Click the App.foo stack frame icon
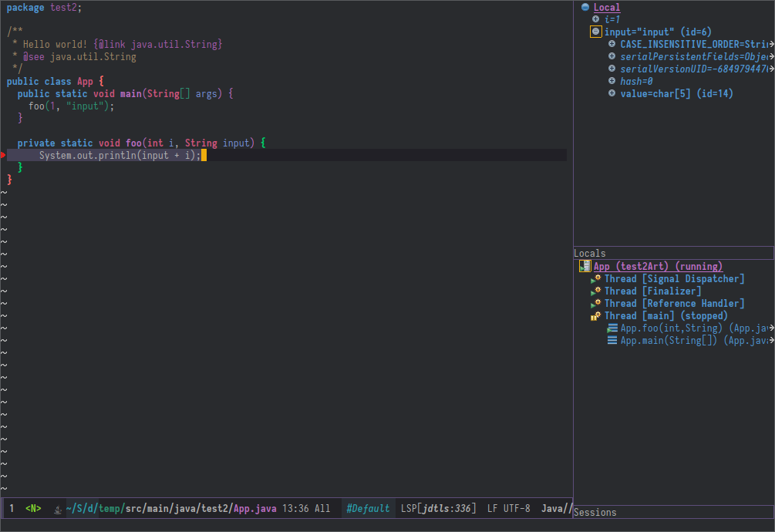 coord(612,328)
